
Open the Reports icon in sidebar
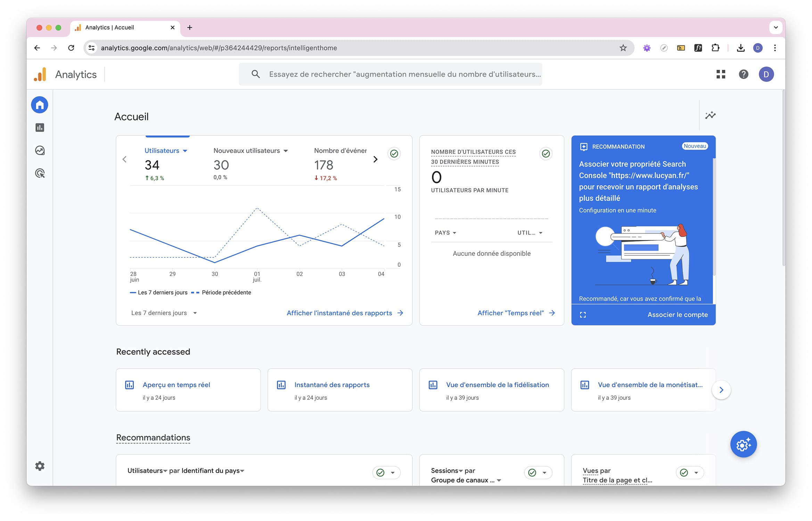point(40,127)
